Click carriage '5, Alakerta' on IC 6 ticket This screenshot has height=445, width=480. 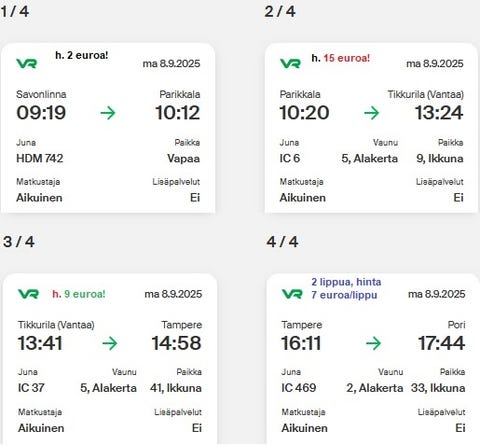(370, 158)
